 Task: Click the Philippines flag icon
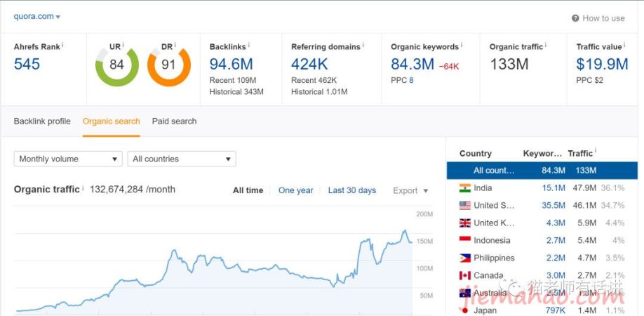(465, 258)
